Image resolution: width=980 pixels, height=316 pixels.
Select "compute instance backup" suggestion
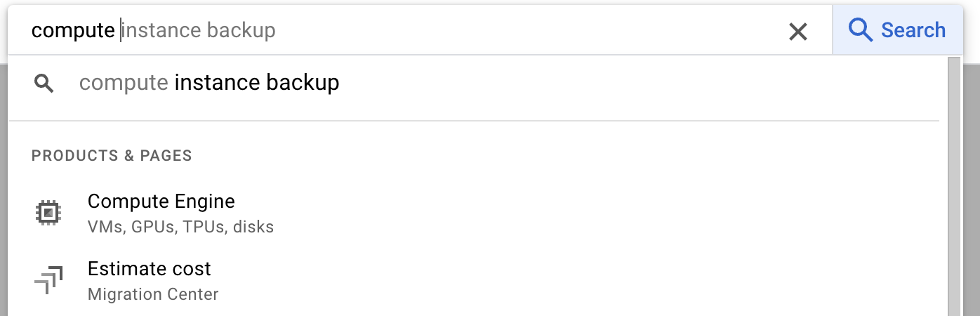(474, 83)
